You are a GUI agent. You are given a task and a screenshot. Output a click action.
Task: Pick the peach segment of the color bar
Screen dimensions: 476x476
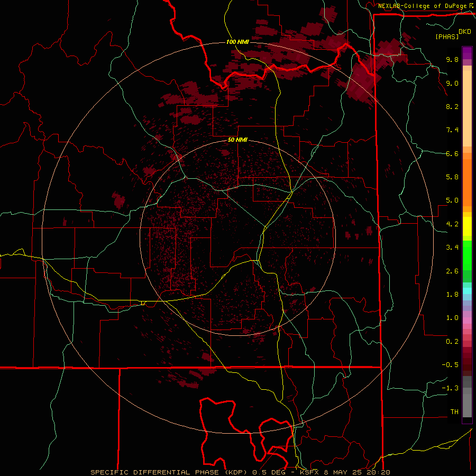[467, 108]
